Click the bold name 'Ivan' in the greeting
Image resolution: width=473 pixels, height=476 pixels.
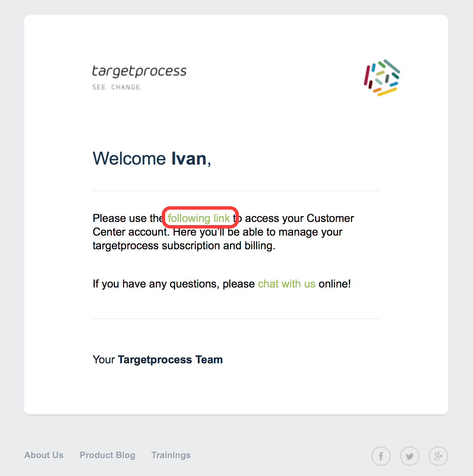pos(188,158)
